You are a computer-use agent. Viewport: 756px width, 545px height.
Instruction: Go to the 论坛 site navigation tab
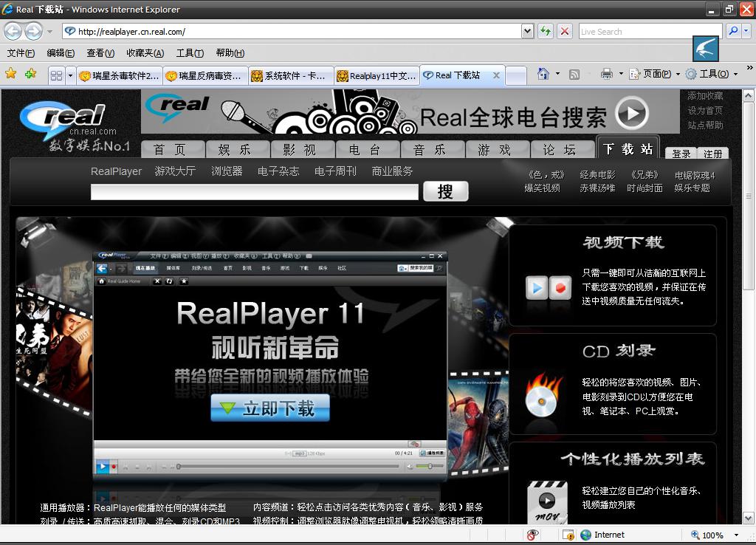pyautogui.click(x=562, y=149)
